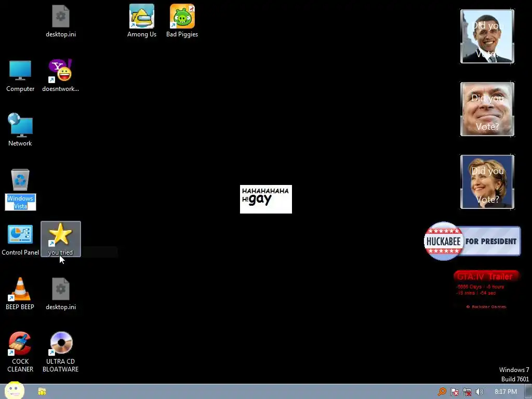Select the desktop.ini file above the doesntwork shortcut
The width and height of the screenshot is (532, 399).
click(x=61, y=20)
